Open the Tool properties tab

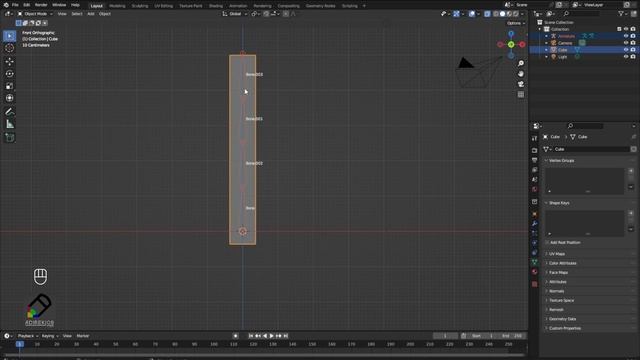pyautogui.click(x=535, y=139)
